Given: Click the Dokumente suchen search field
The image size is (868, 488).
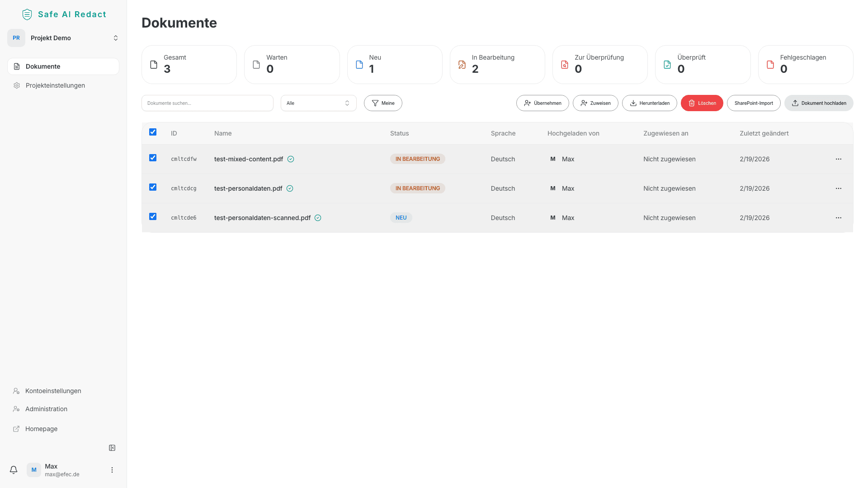Looking at the screenshot, I should click(x=207, y=103).
